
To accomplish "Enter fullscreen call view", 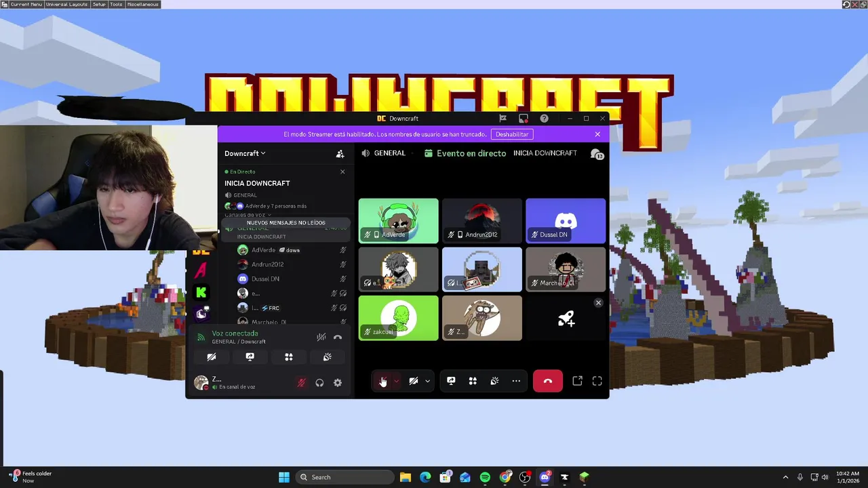I will coord(597,381).
